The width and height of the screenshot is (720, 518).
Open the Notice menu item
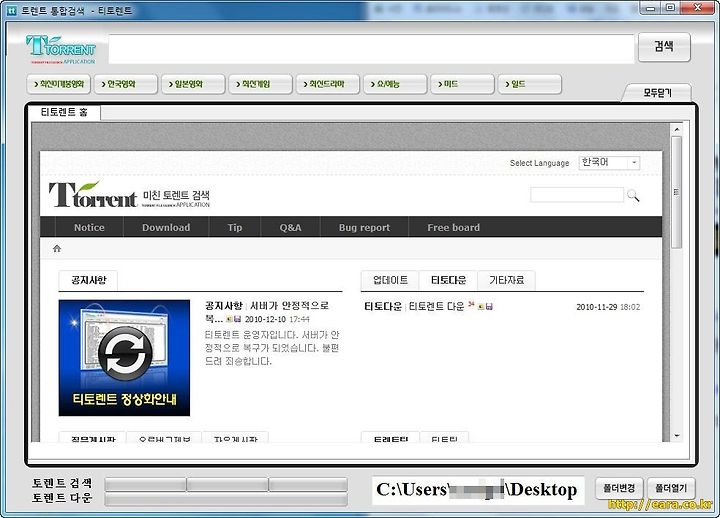click(x=89, y=227)
